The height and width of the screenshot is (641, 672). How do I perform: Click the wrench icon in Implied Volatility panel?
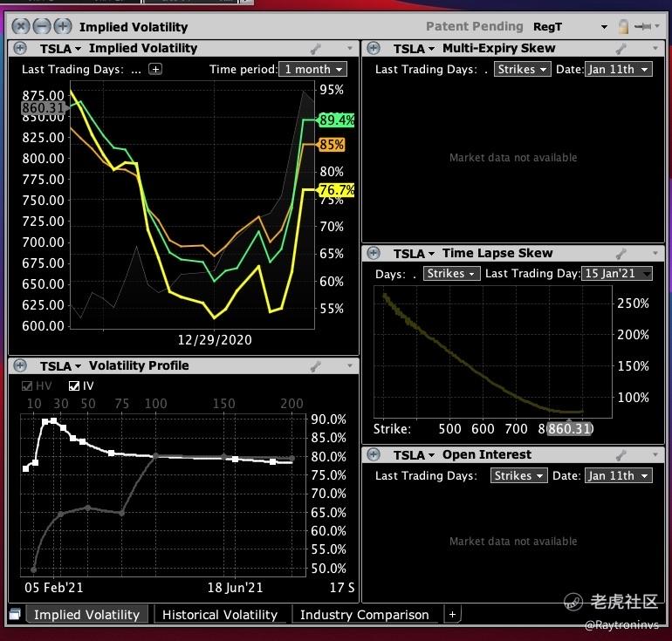[x=316, y=49]
